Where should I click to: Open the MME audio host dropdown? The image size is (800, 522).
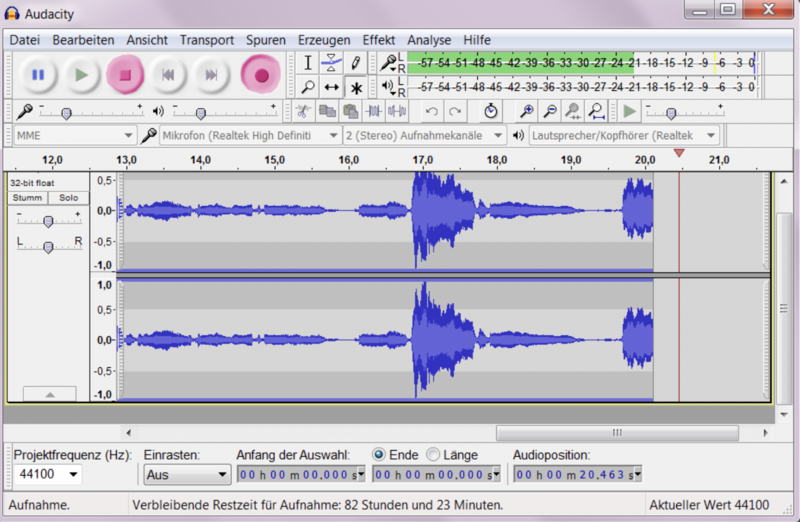tap(75, 135)
